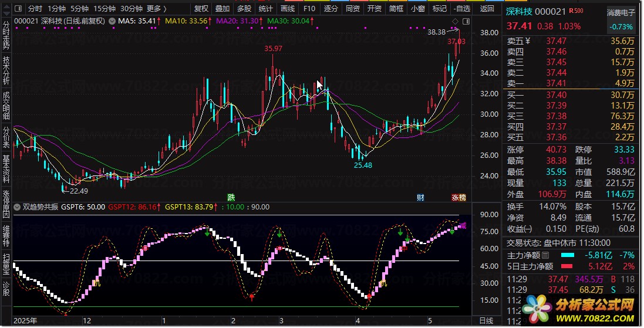Select the 分时 chart tab
Screen dimensions: 644x328
[x=35, y=8]
